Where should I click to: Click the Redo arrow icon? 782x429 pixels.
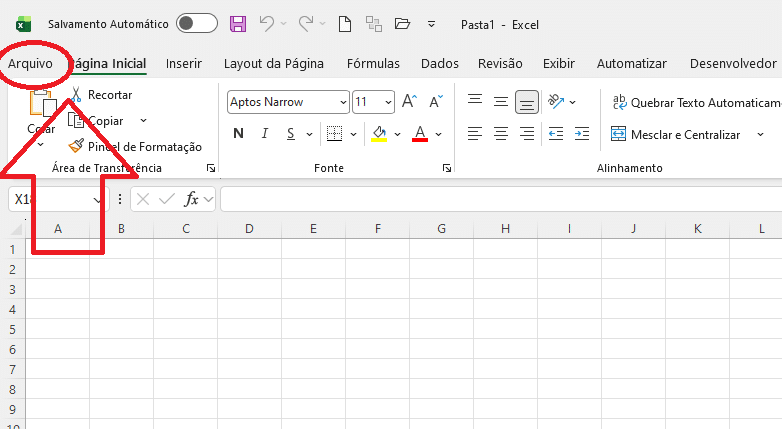(306, 23)
